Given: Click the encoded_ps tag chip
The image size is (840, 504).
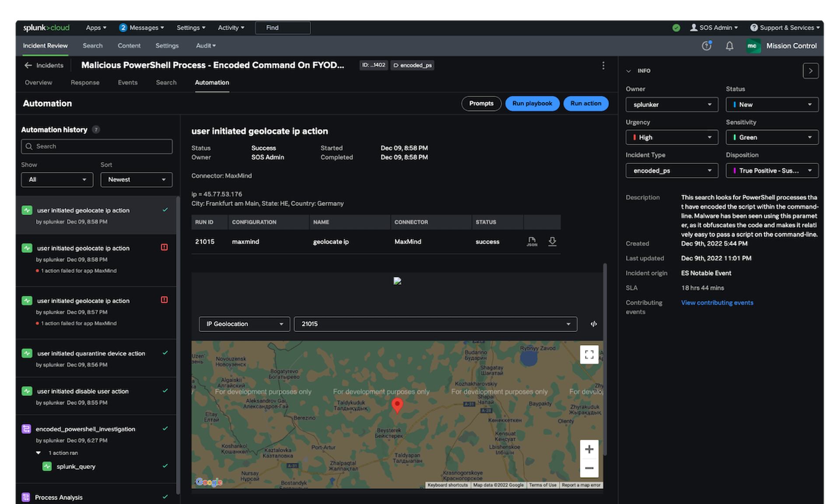Looking at the screenshot, I should pos(412,65).
